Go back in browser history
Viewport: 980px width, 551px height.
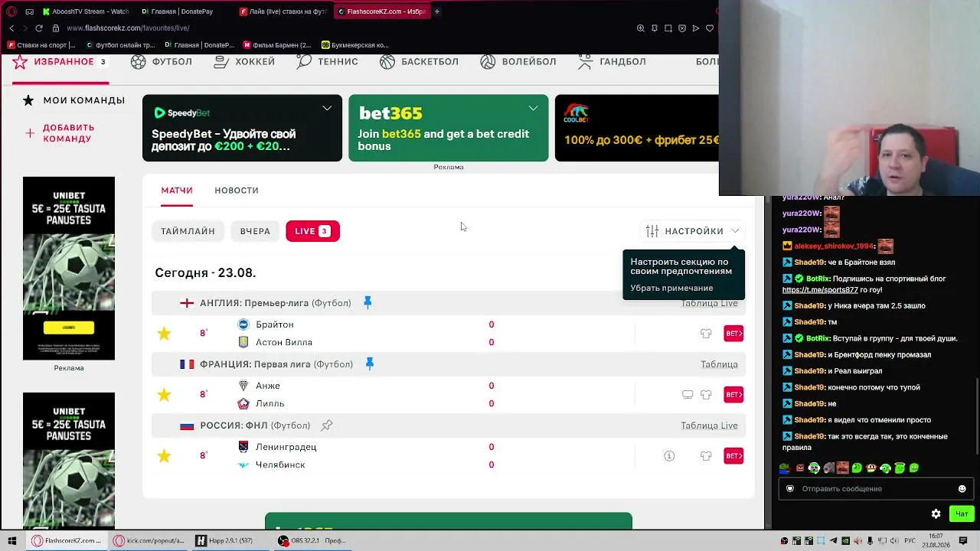[11, 28]
